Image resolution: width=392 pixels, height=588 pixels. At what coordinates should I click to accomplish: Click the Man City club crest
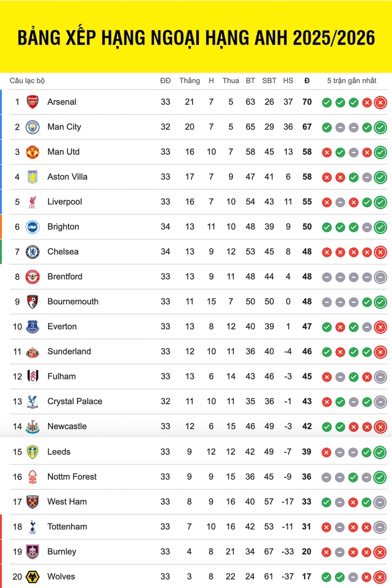point(32,127)
